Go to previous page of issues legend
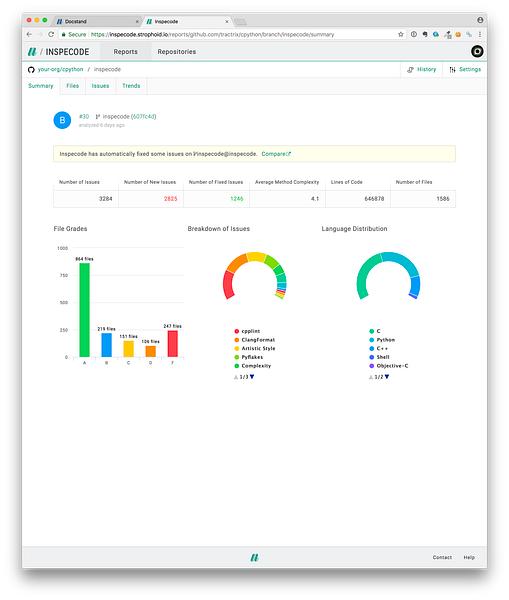509x600 pixels. click(x=236, y=377)
